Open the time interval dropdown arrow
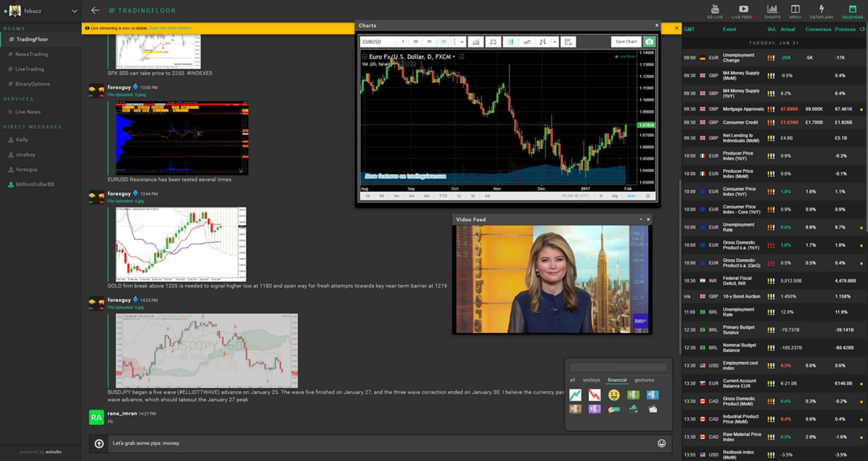868x461 pixels. (462, 42)
